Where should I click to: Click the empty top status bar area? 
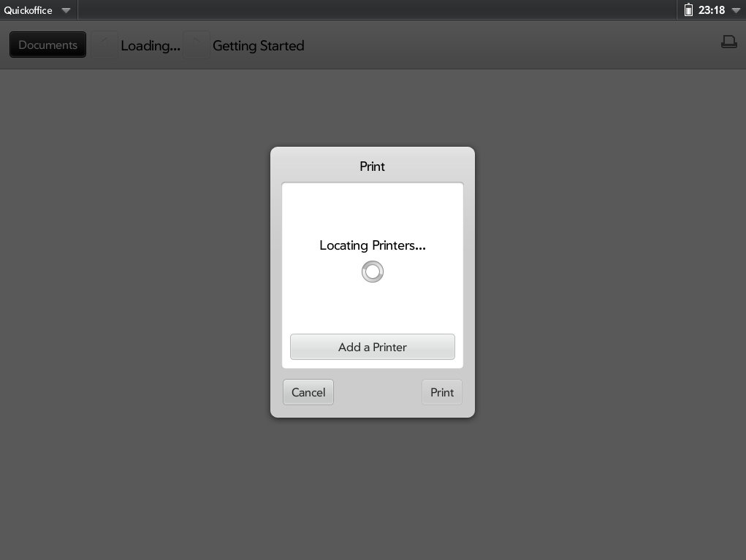(376, 10)
